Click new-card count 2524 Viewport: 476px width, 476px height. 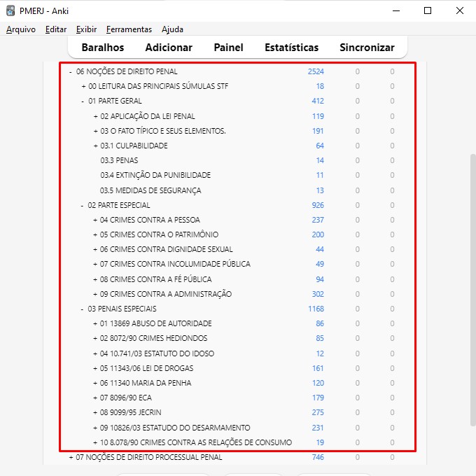[316, 71]
